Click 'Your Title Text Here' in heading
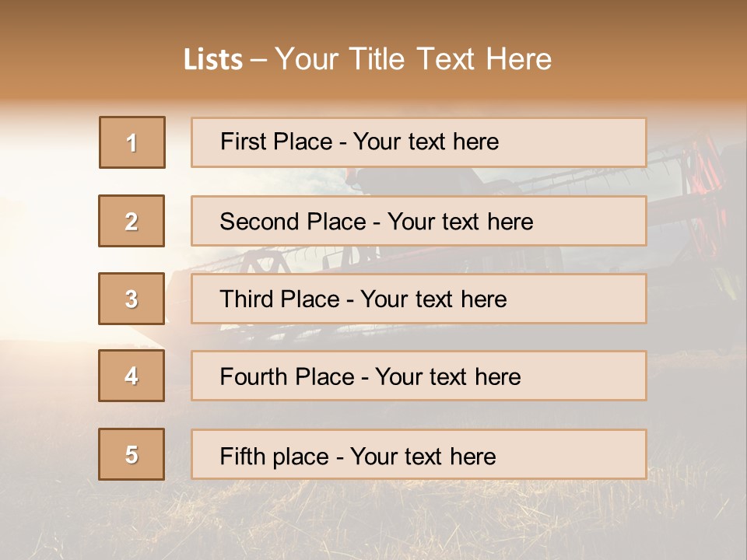This screenshot has height=560, width=747. click(413, 59)
